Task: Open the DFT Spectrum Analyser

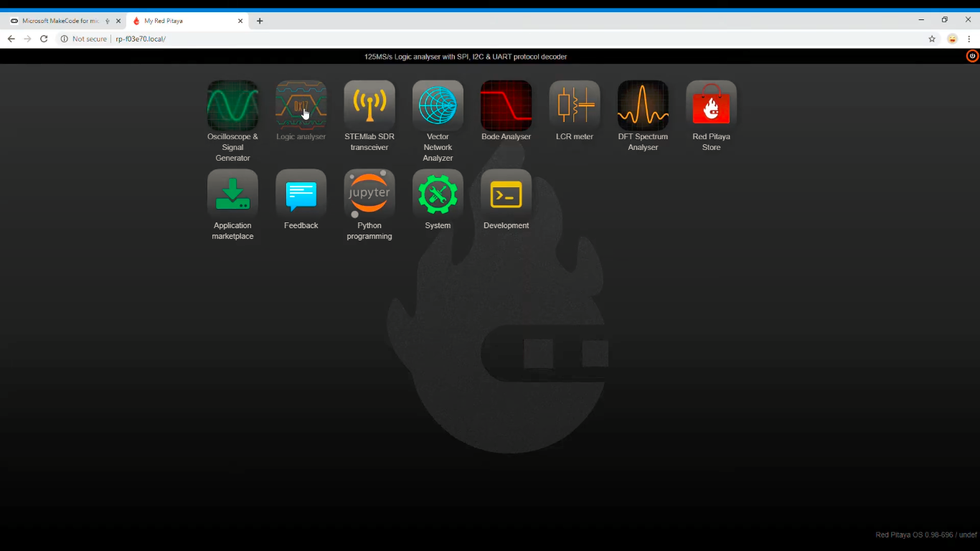Action: [x=643, y=105]
